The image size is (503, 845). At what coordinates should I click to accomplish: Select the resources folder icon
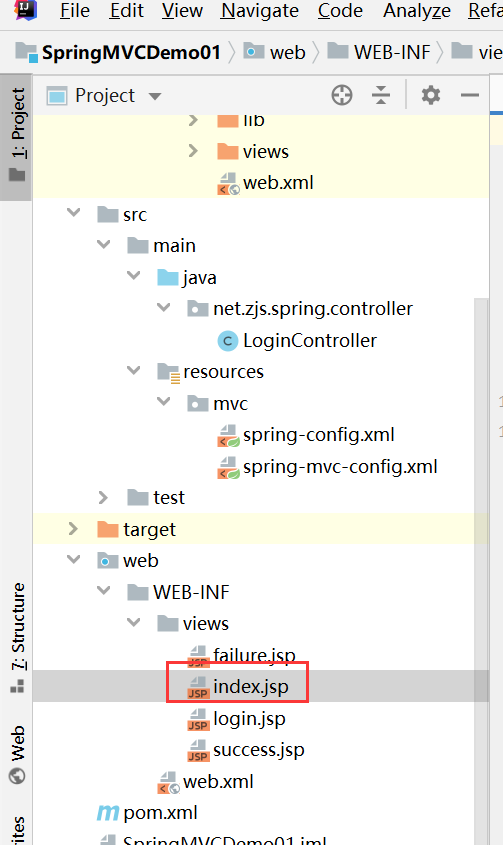tap(168, 372)
